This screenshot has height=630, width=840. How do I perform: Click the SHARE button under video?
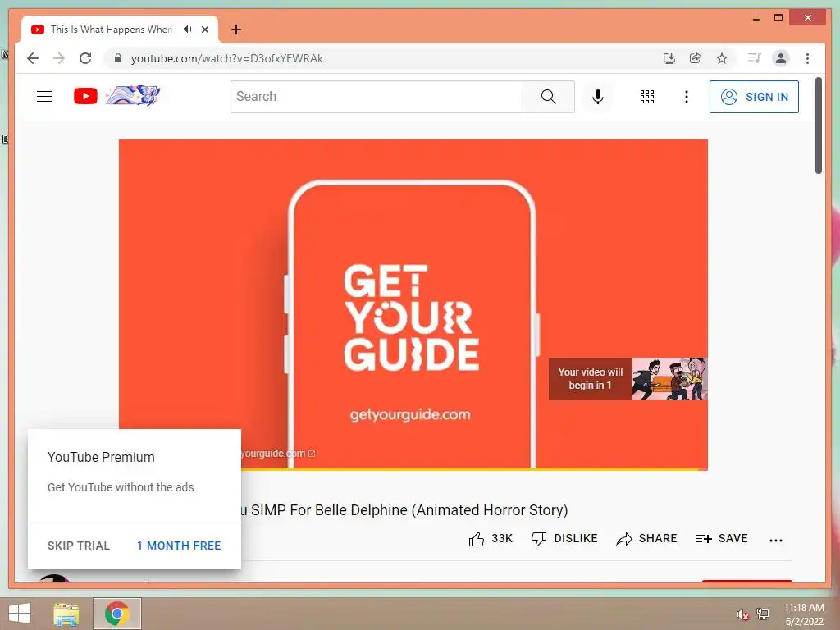646,539
